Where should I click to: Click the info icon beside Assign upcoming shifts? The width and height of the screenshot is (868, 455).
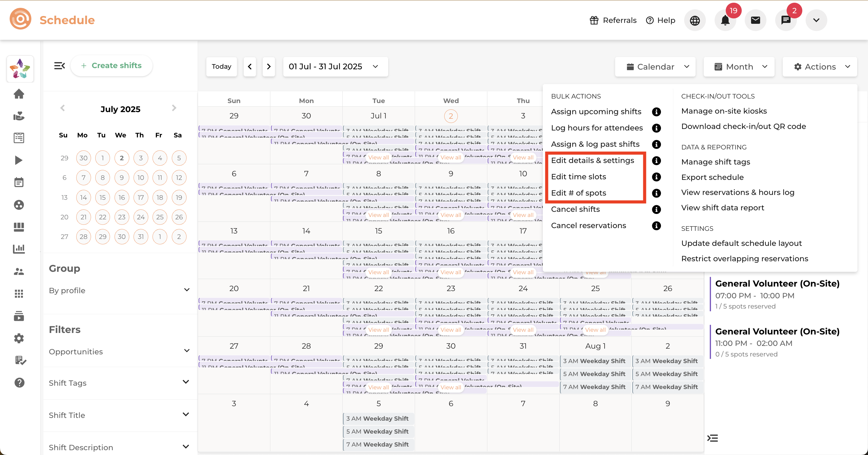tap(656, 112)
